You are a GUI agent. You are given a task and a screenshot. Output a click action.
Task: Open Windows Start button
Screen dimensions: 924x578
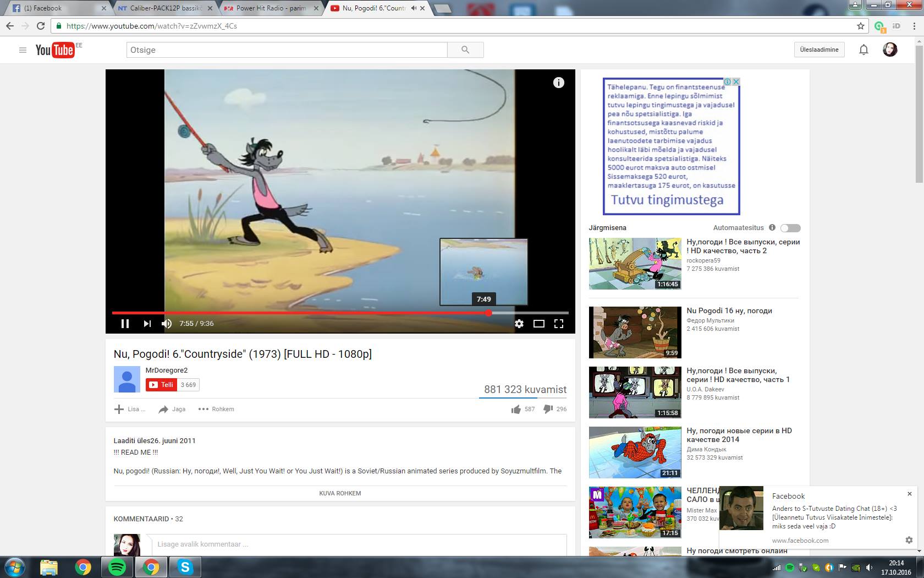coord(14,567)
